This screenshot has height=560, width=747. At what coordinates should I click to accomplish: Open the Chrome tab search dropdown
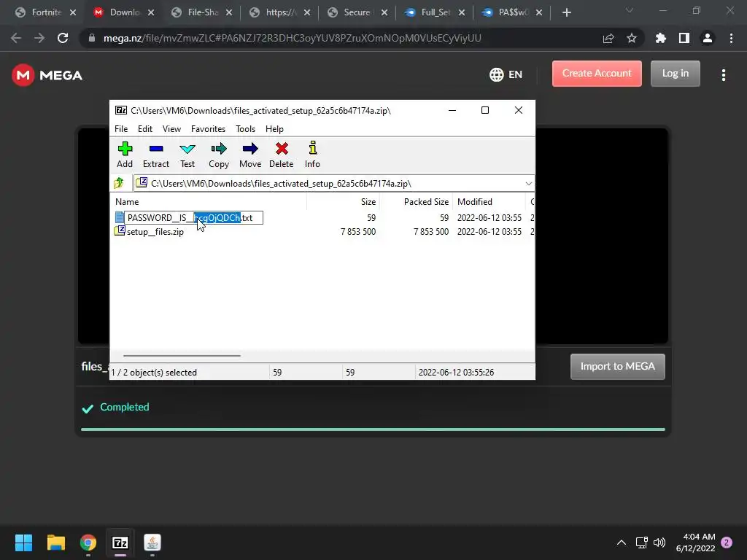pyautogui.click(x=630, y=10)
